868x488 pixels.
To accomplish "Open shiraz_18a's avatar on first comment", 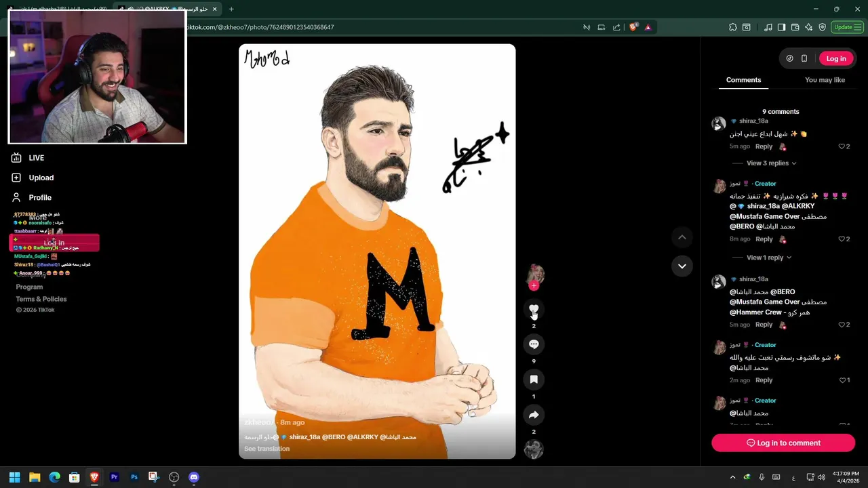I will tap(718, 123).
